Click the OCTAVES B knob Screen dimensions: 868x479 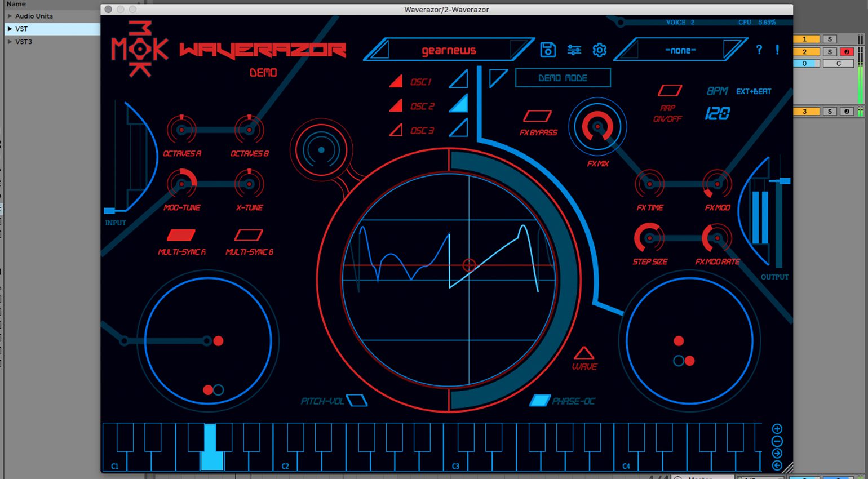coord(249,130)
